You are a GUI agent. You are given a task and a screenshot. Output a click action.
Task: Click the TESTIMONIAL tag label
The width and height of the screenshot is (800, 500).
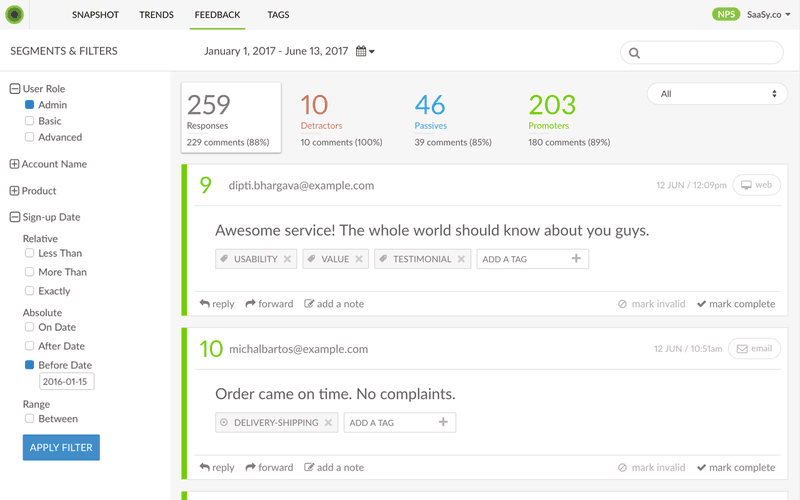click(422, 259)
